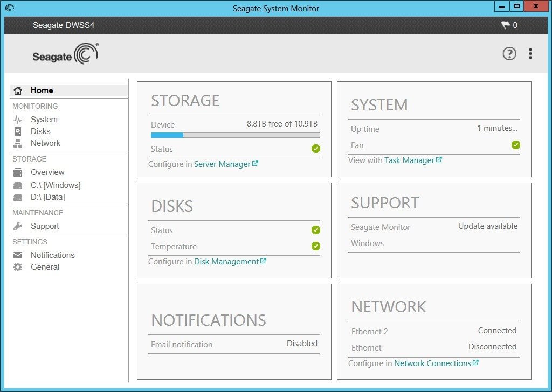The width and height of the screenshot is (552, 392).
Task: Click the SUPPORT card heading
Action: pos(385,203)
